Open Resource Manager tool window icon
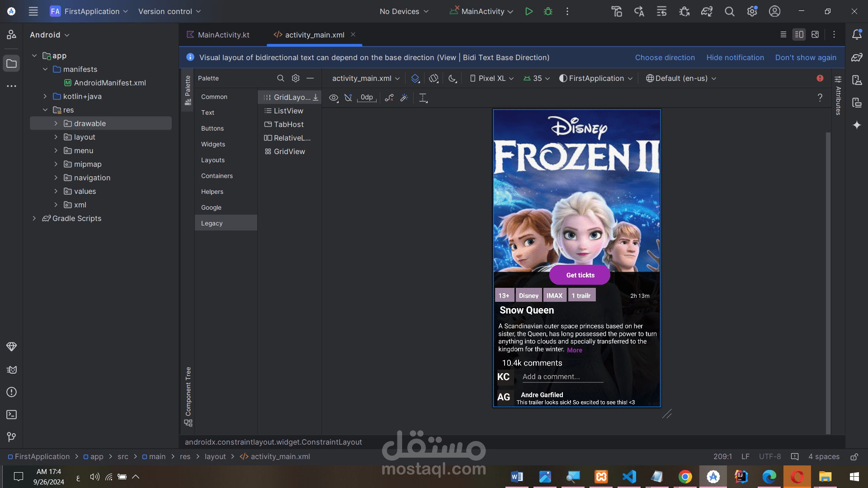 tap(11, 34)
